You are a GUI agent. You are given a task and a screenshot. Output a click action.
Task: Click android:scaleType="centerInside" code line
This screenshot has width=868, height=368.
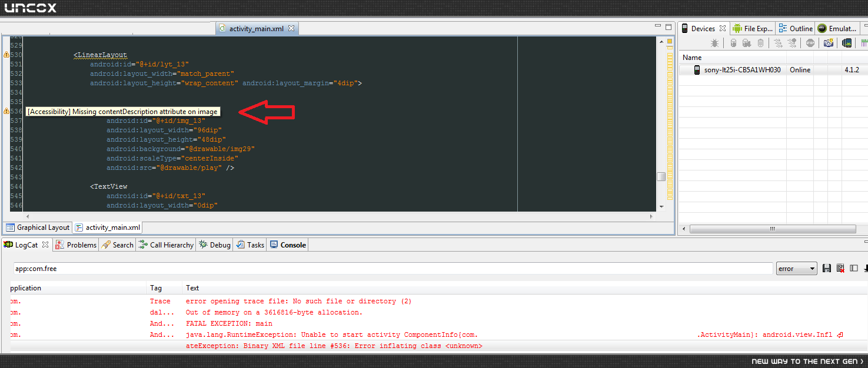172,158
